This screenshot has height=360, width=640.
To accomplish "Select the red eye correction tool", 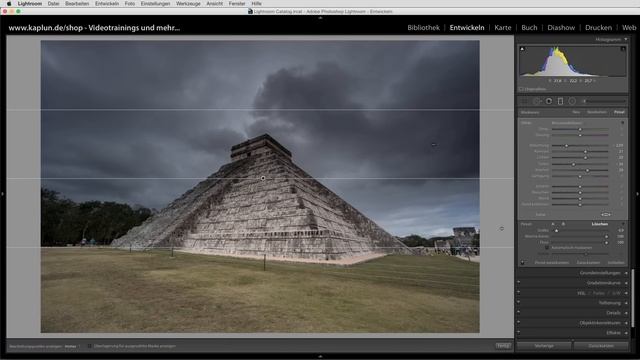I will (549, 101).
